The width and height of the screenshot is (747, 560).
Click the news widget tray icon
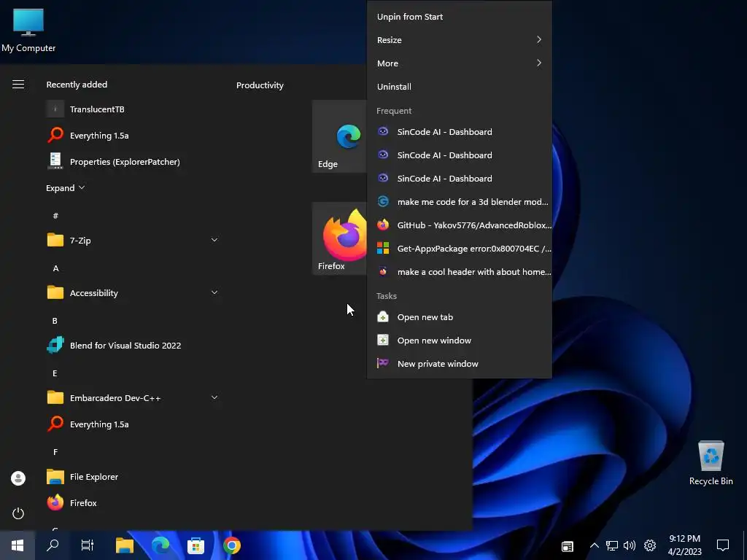tap(567, 545)
